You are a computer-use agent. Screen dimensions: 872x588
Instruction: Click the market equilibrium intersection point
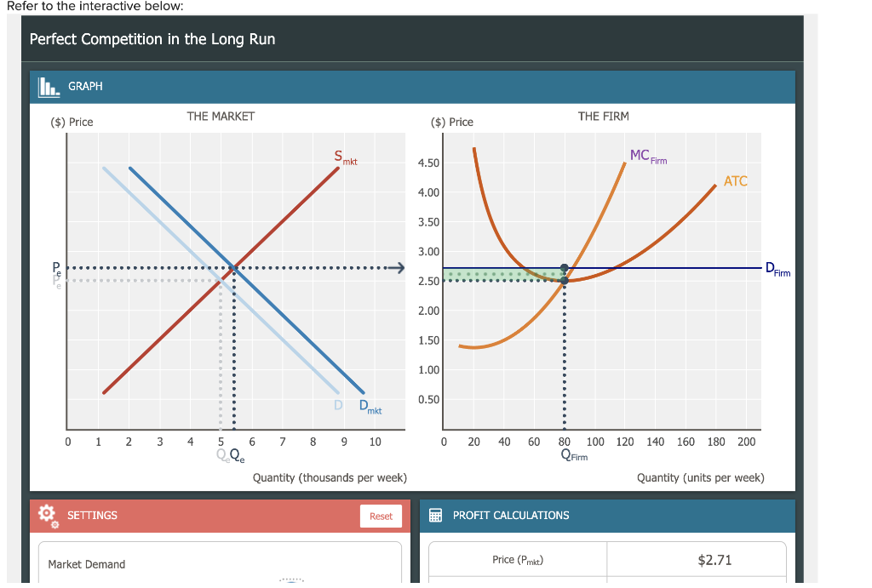(x=232, y=268)
